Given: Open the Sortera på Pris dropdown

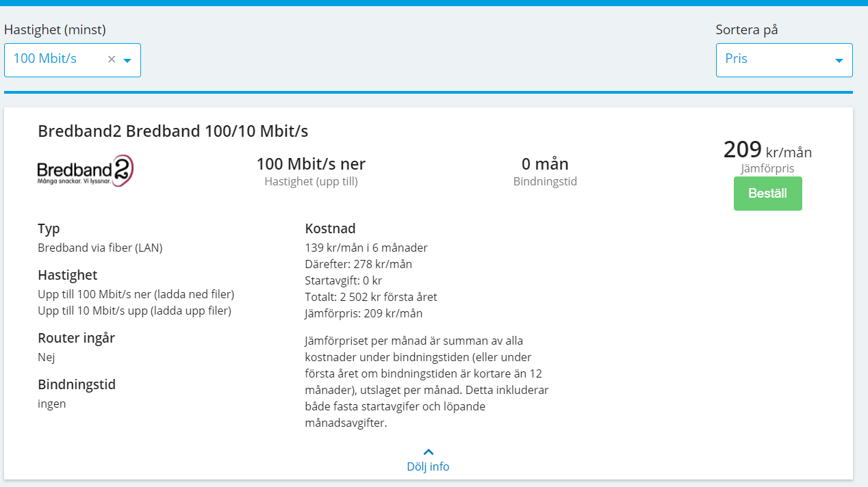Looking at the screenshot, I should pos(784,60).
